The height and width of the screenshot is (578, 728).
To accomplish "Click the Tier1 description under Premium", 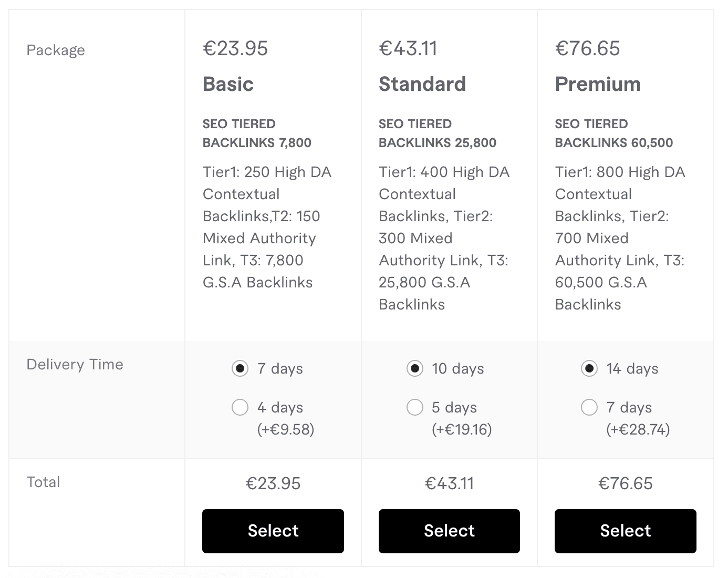I will click(x=620, y=238).
